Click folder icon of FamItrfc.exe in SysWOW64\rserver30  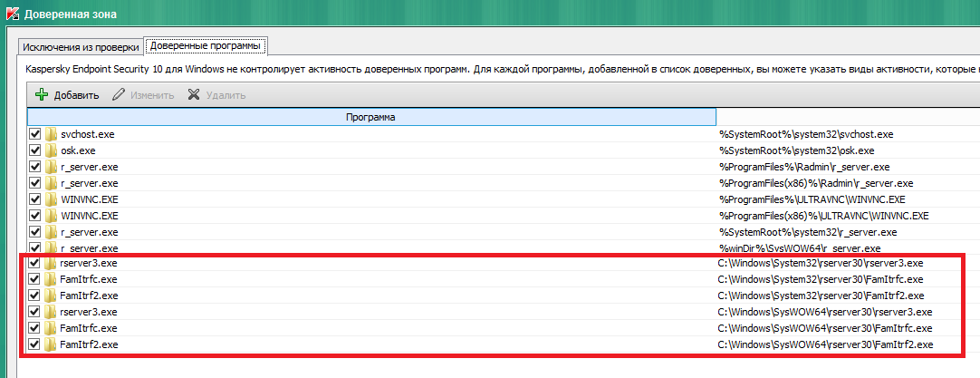click(x=51, y=328)
